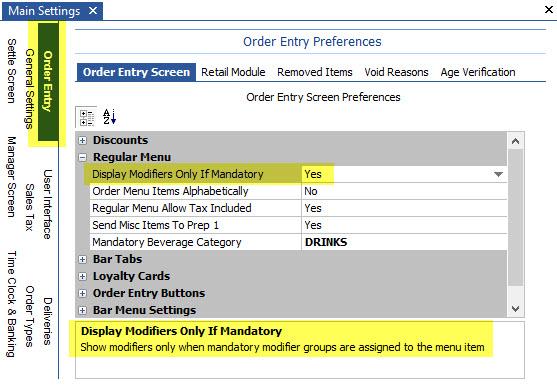Select Order Menu Items Alphabetically value

[x=404, y=191]
